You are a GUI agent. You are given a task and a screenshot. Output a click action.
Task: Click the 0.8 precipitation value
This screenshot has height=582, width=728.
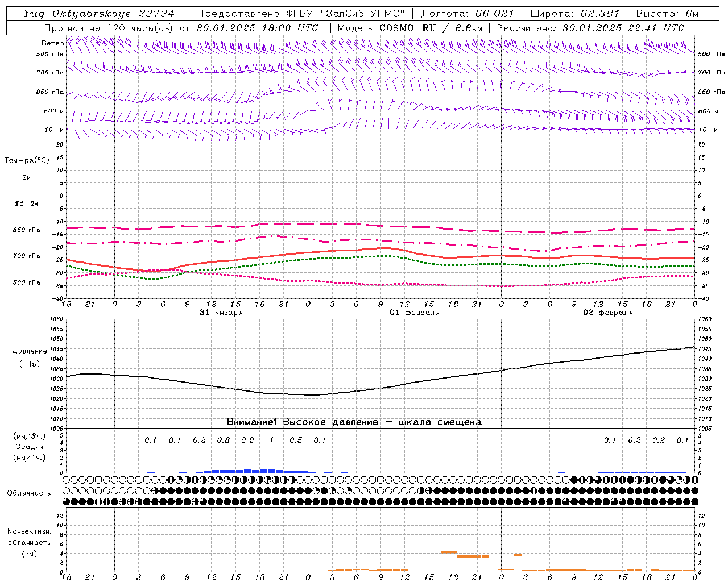coord(223,440)
